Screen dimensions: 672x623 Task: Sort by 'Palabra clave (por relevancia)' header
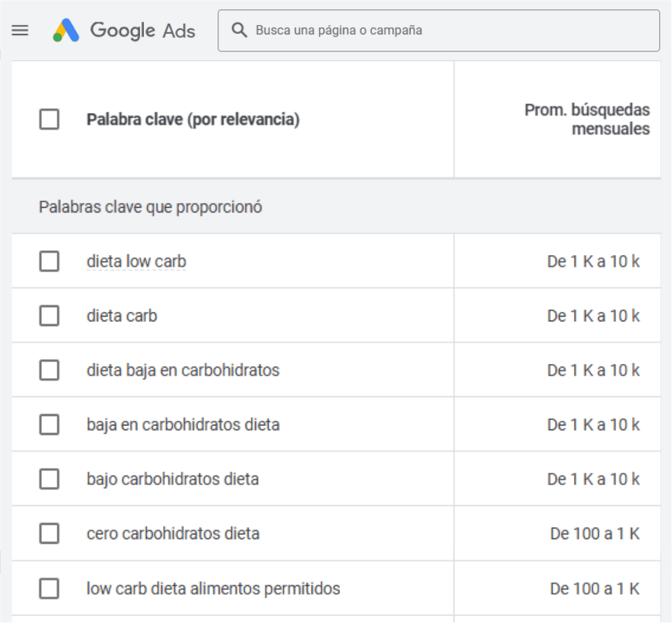click(x=193, y=120)
